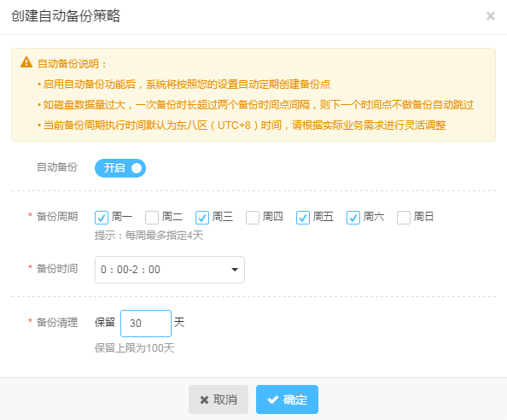
Task: Click the checkmark icon on 确定
Action: coord(273,400)
